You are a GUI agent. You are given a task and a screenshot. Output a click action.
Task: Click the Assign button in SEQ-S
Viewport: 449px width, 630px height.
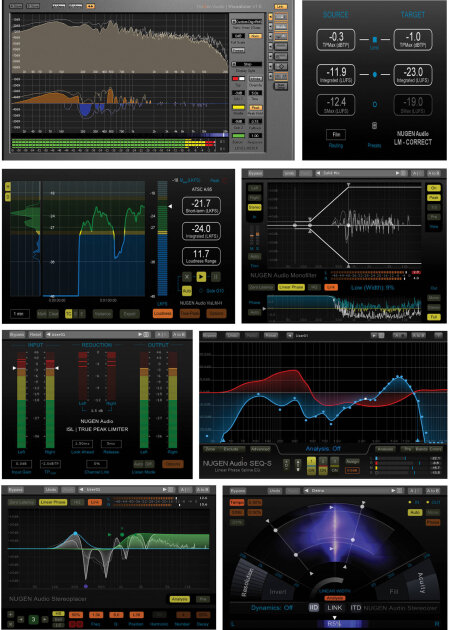point(352,462)
